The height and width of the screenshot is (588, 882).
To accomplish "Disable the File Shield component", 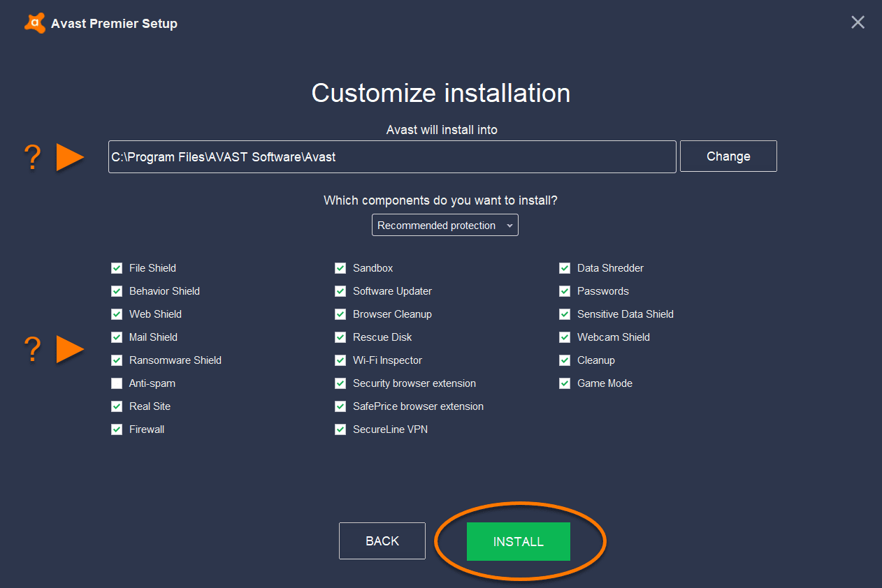I will 116,267.
